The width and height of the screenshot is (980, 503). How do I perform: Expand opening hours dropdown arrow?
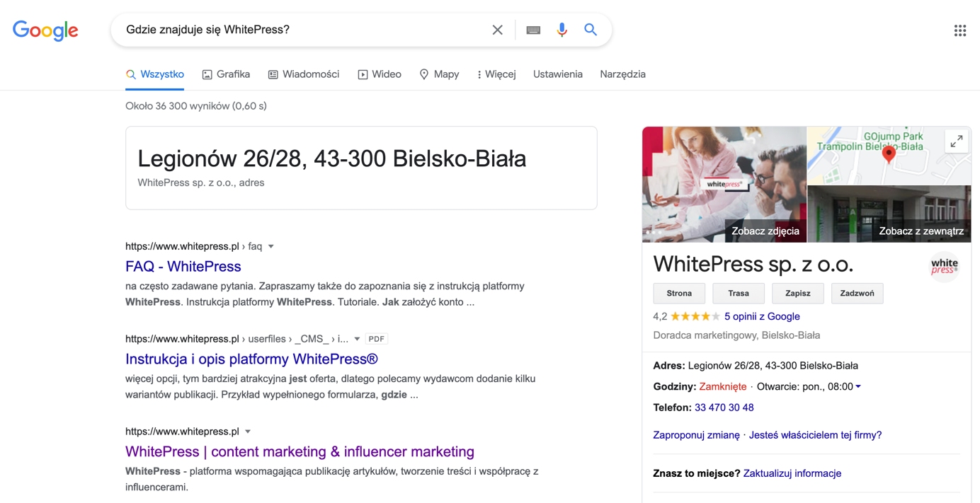coord(858,387)
